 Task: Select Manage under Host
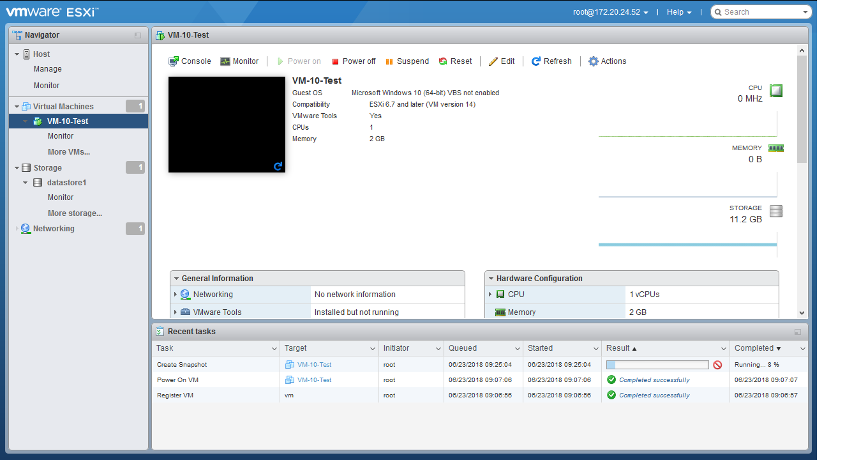[x=48, y=69]
